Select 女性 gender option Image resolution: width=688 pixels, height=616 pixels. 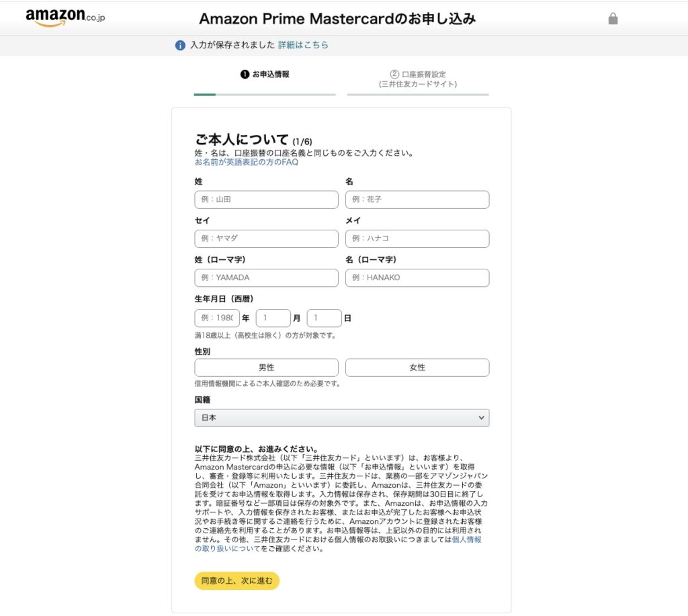(417, 367)
